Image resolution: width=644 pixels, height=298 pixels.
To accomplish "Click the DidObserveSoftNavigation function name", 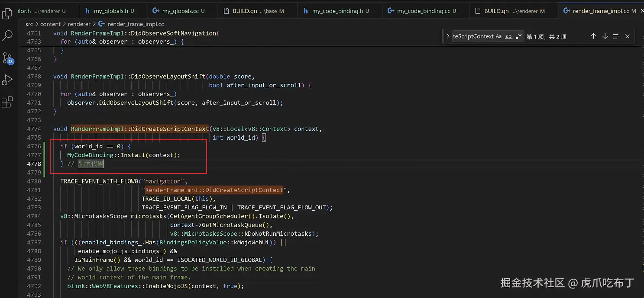I will coord(174,33).
